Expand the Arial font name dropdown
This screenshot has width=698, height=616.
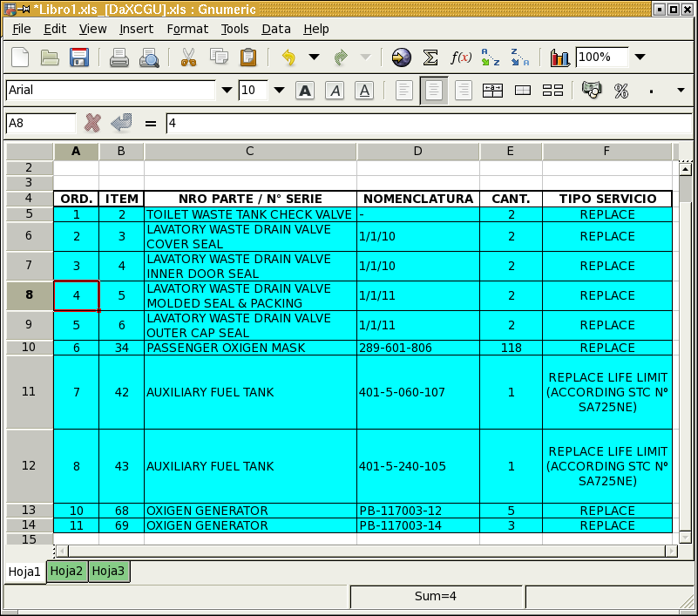point(227,91)
